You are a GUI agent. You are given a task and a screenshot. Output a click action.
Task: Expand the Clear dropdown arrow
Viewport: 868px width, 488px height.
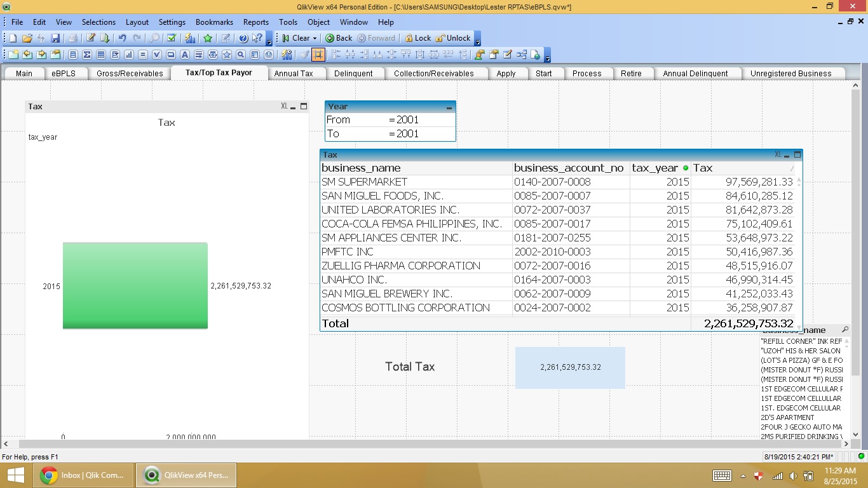pyautogui.click(x=315, y=38)
